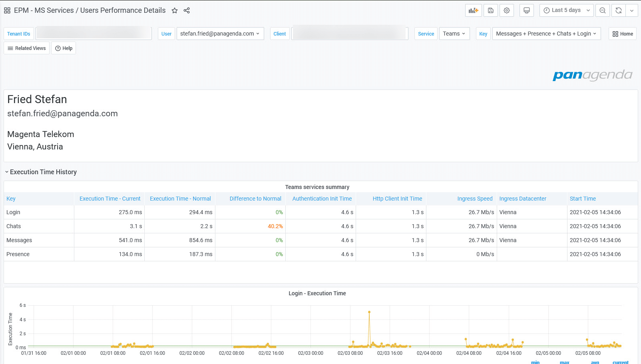Sort table by Execution Time - Current header
This screenshot has height=364, width=641.
[x=110, y=199]
